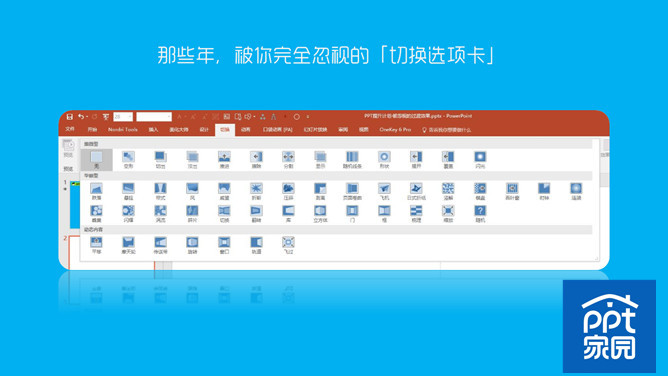Image resolution: width=668 pixels, height=376 pixels.
Task: Apply the Push (推进) transition effect
Action: click(224, 160)
